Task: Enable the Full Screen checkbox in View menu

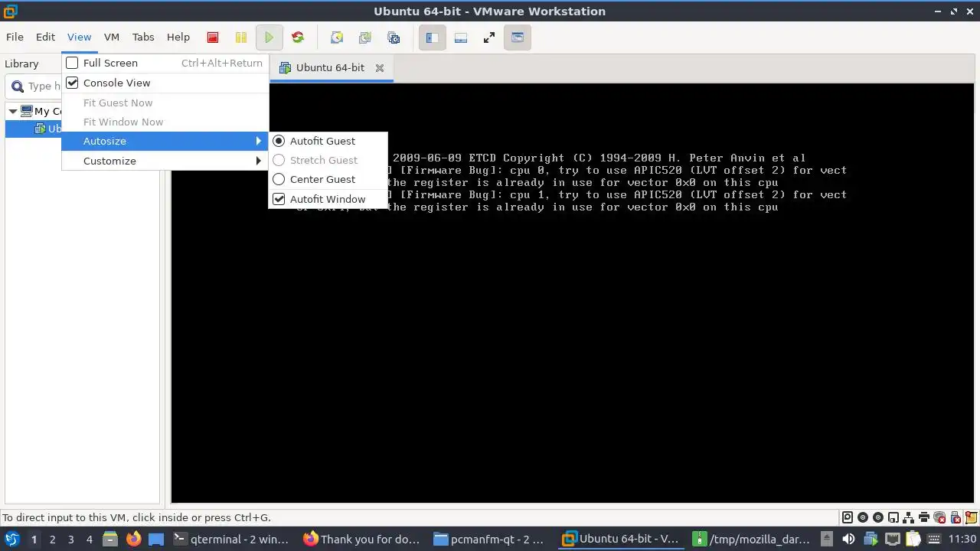Action: click(72, 63)
